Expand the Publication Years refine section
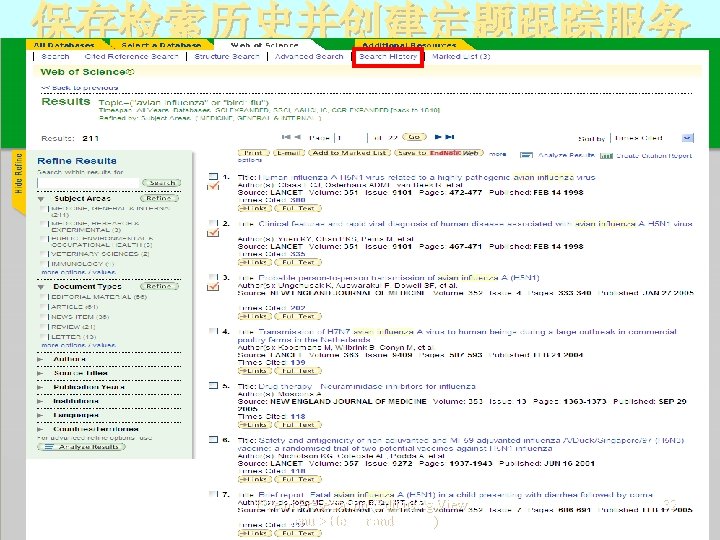 (40, 387)
